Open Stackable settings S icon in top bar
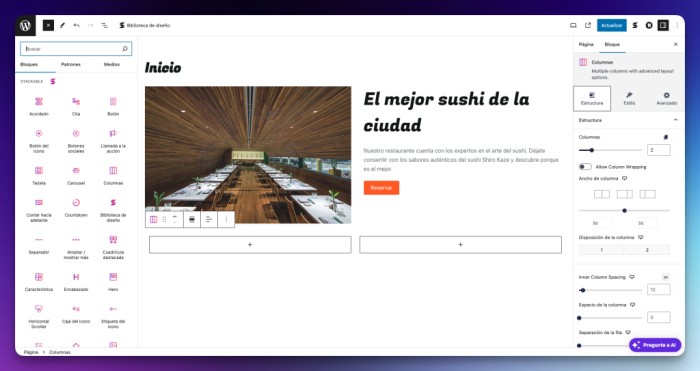 click(x=635, y=25)
